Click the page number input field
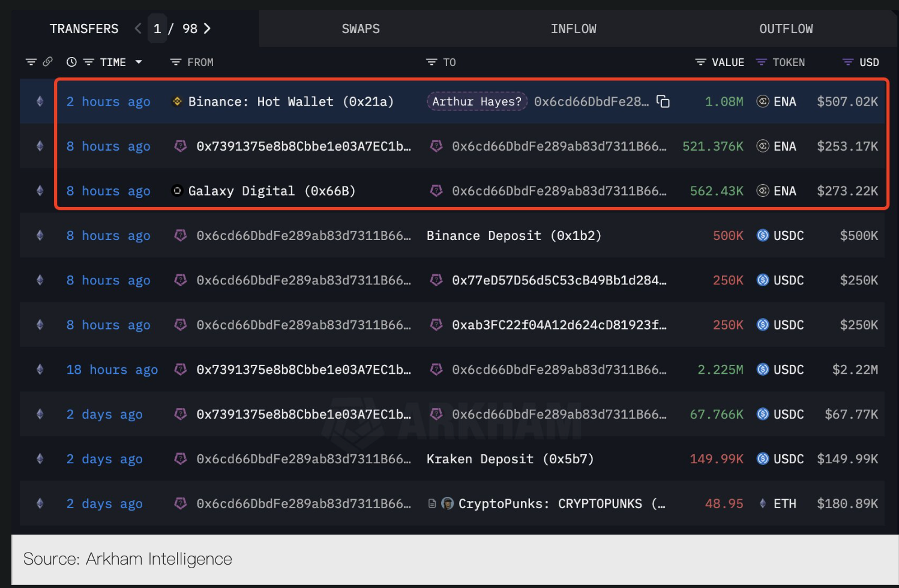The height and width of the screenshot is (588, 899). coord(157,29)
